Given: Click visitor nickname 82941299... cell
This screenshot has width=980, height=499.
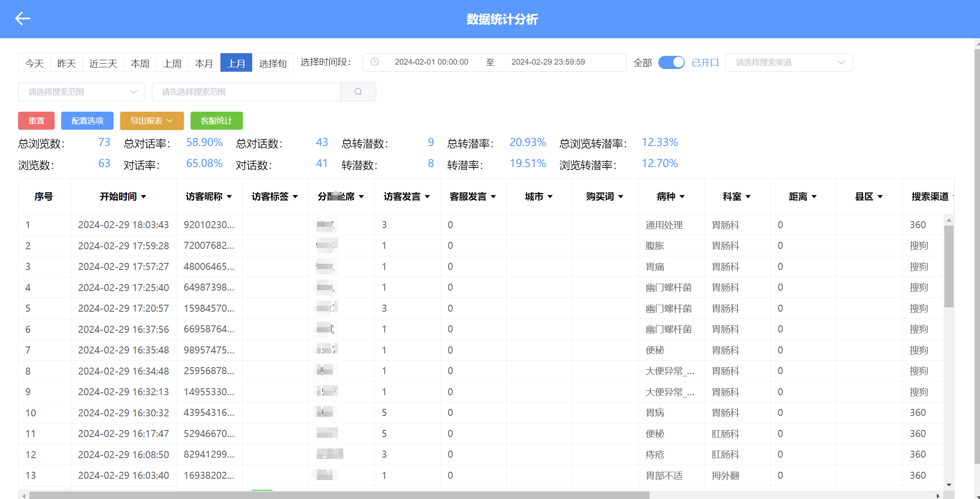Looking at the screenshot, I should (x=209, y=455).
